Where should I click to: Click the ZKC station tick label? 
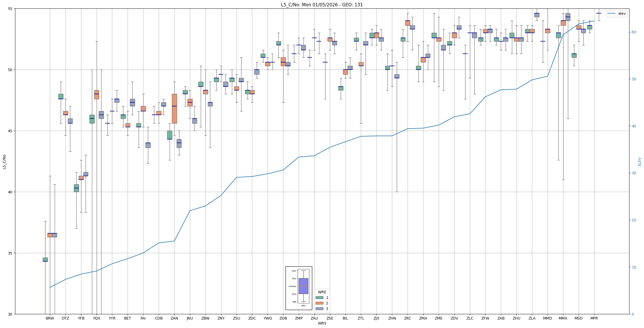[408, 318]
